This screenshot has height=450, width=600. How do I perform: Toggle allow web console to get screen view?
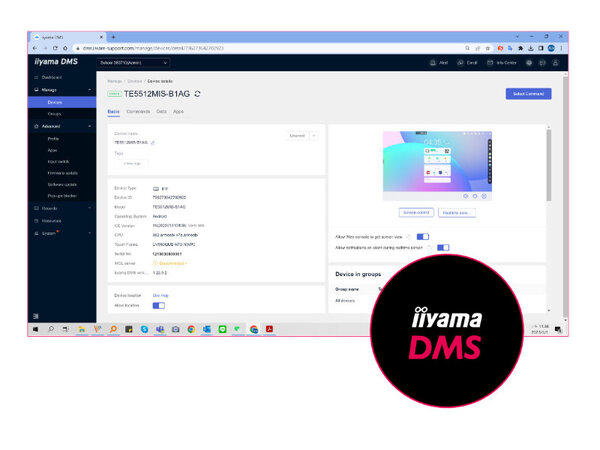[x=422, y=237]
